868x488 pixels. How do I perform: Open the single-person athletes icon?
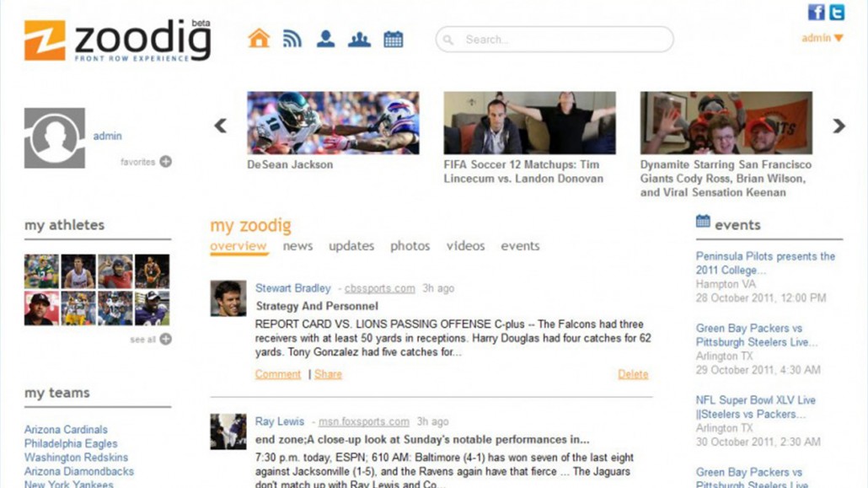click(x=325, y=39)
